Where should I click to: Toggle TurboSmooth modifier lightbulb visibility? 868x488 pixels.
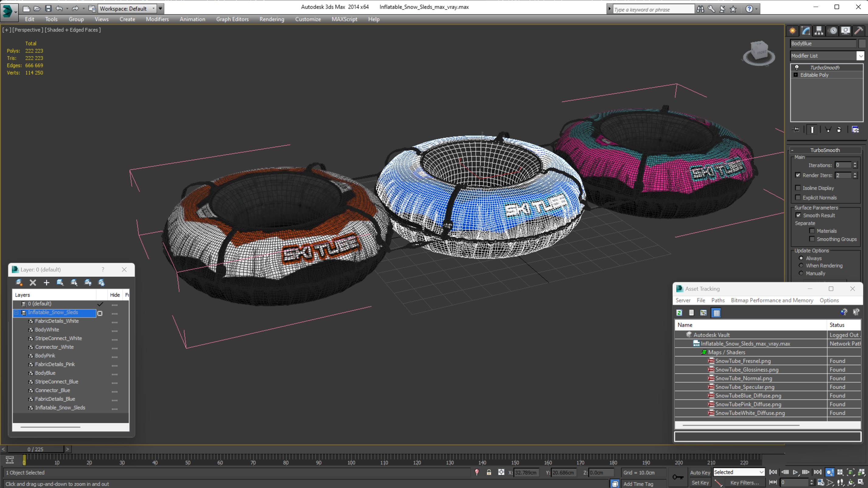click(x=797, y=67)
